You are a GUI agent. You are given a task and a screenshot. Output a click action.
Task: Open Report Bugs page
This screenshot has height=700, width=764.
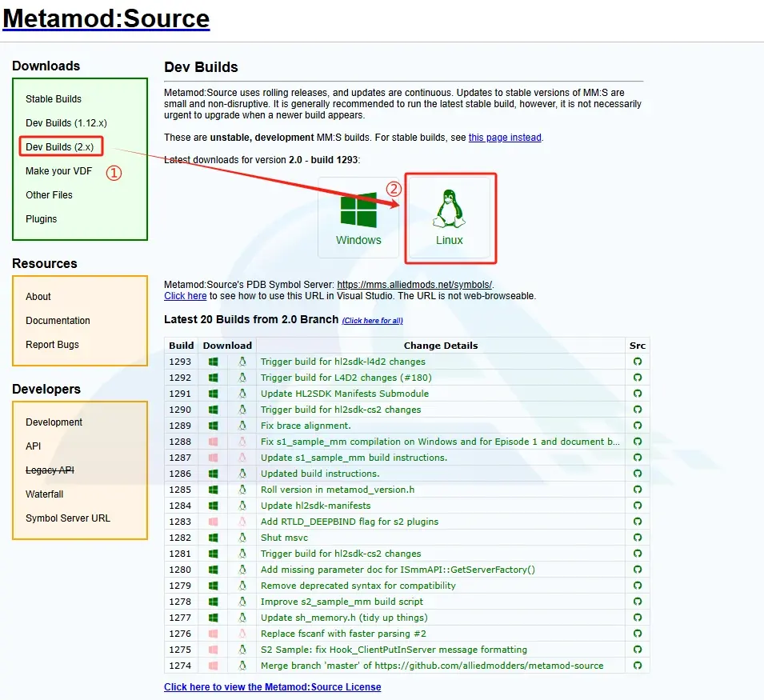click(x=52, y=344)
